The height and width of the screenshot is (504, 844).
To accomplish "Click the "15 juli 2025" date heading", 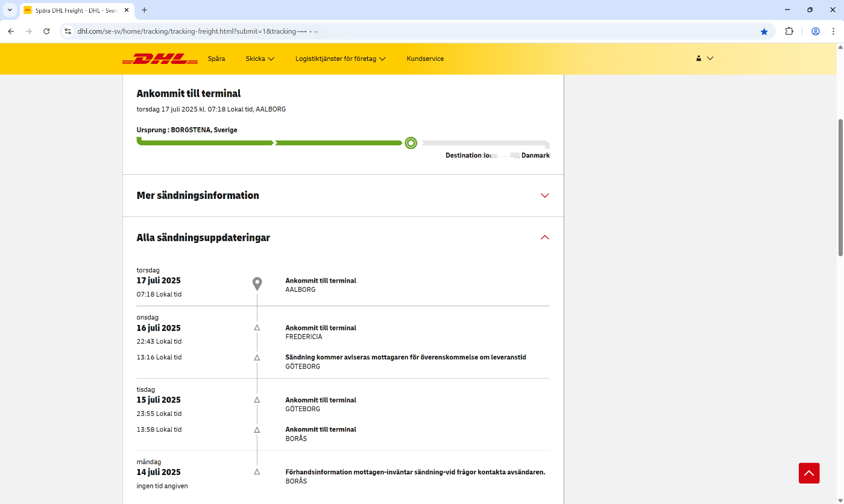I will (159, 400).
